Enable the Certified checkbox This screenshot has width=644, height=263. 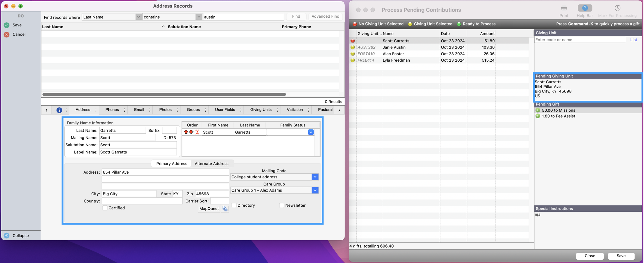105,208
